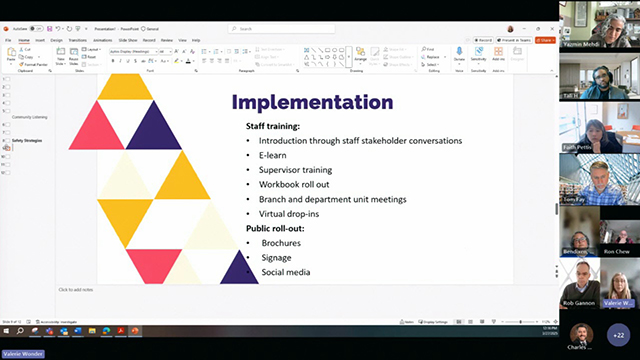Screen dimensions: 640x360
Task: Toggle Italic formatting
Action: coord(120,61)
